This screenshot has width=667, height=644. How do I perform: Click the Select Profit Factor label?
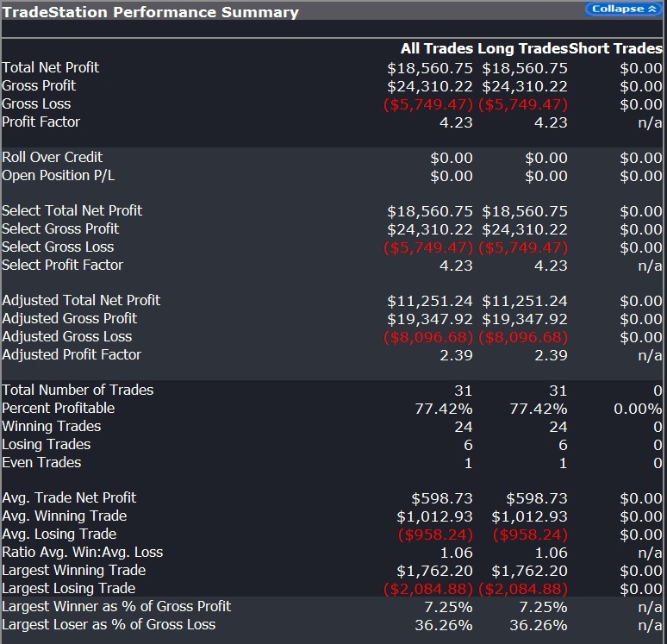(x=63, y=265)
